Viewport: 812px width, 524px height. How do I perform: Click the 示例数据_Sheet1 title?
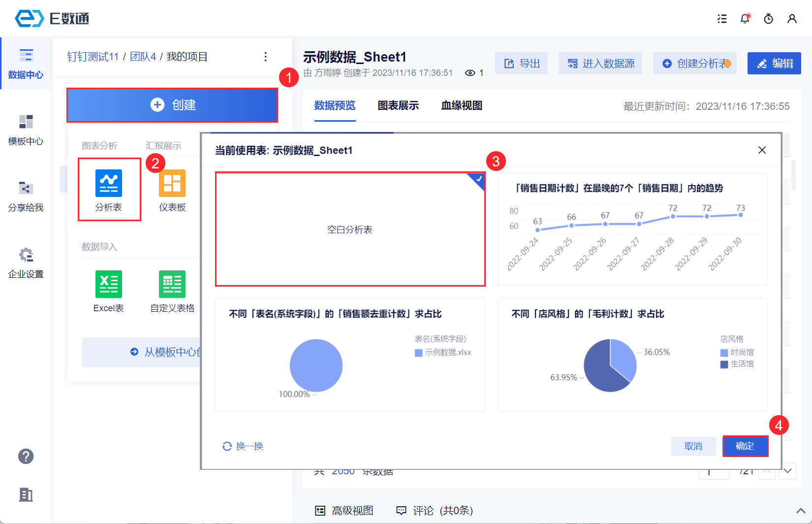pos(355,57)
